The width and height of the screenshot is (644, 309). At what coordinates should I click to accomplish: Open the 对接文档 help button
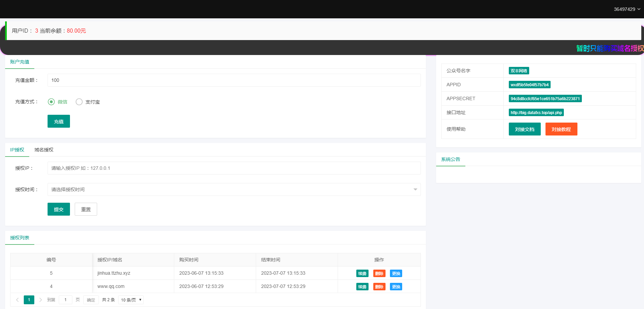524,129
